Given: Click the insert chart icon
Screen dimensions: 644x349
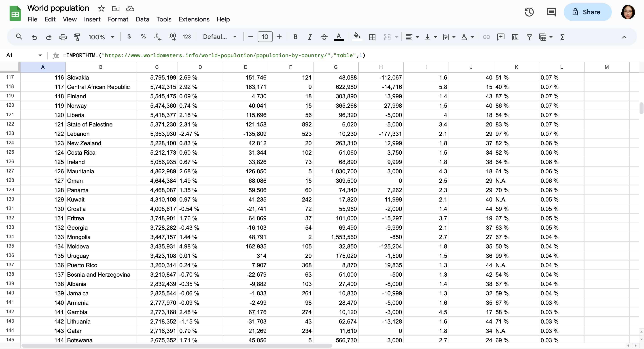Looking at the screenshot, I should [515, 37].
